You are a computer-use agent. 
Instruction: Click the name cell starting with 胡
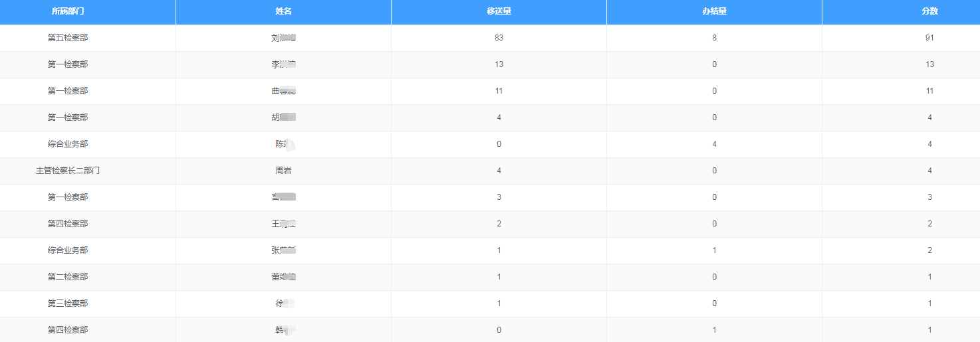coord(283,118)
